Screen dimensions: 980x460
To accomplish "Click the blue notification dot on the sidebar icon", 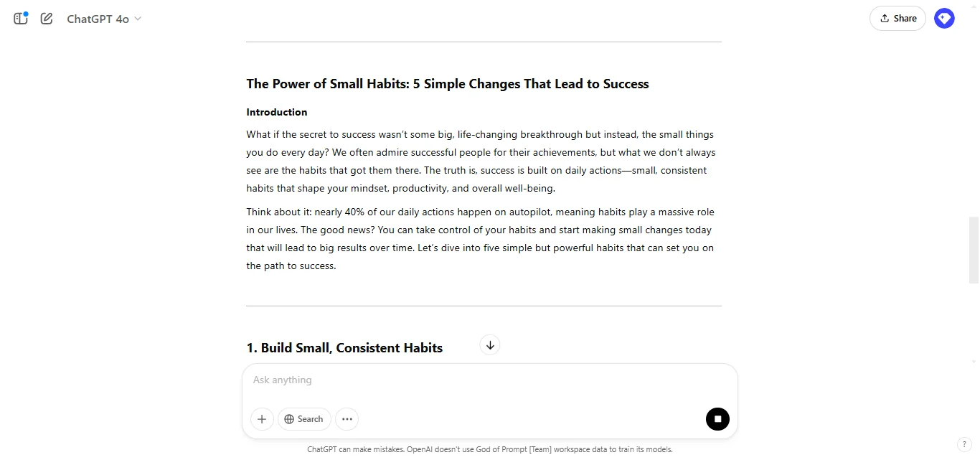I will (x=26, y=12).
